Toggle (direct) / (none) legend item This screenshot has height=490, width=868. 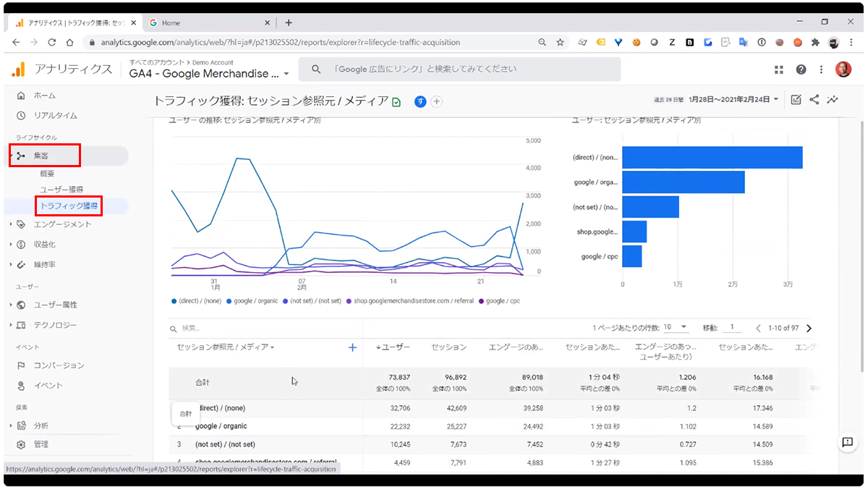[196, 301]
